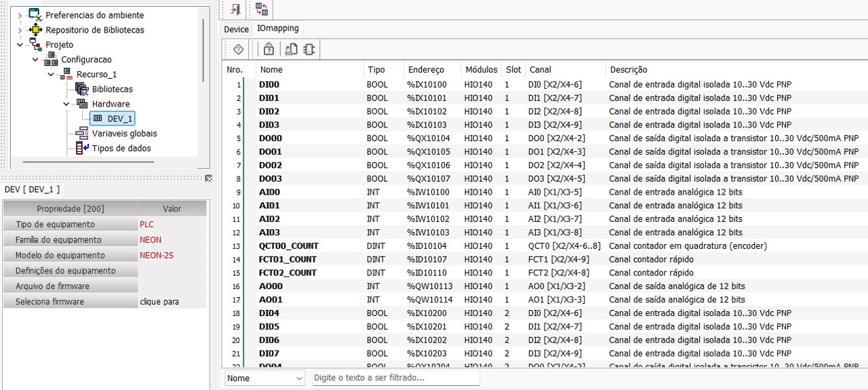Select the AO00 row name
The image size is (868, 390).
(x=271, y=286)
